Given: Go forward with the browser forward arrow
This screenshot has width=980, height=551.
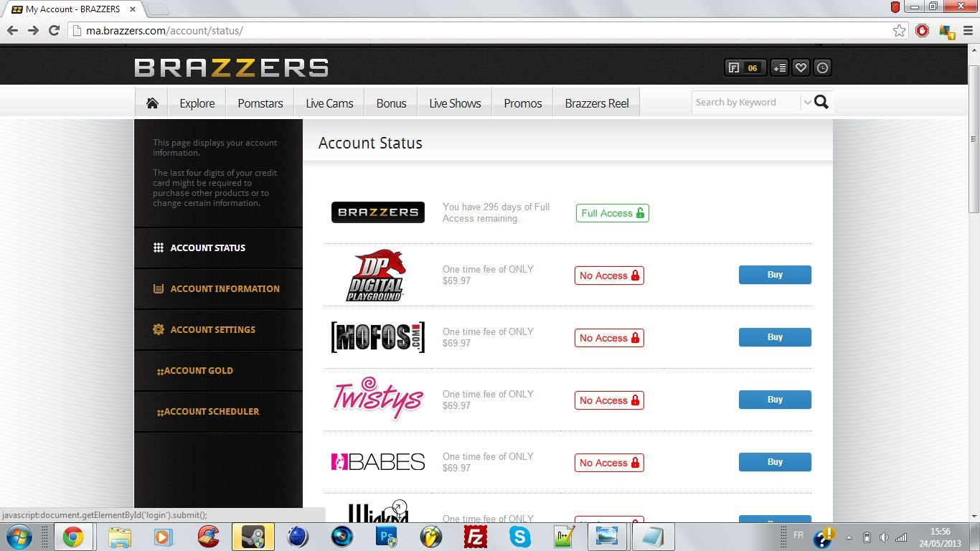Looking at the screenshot, I should 33,30.
